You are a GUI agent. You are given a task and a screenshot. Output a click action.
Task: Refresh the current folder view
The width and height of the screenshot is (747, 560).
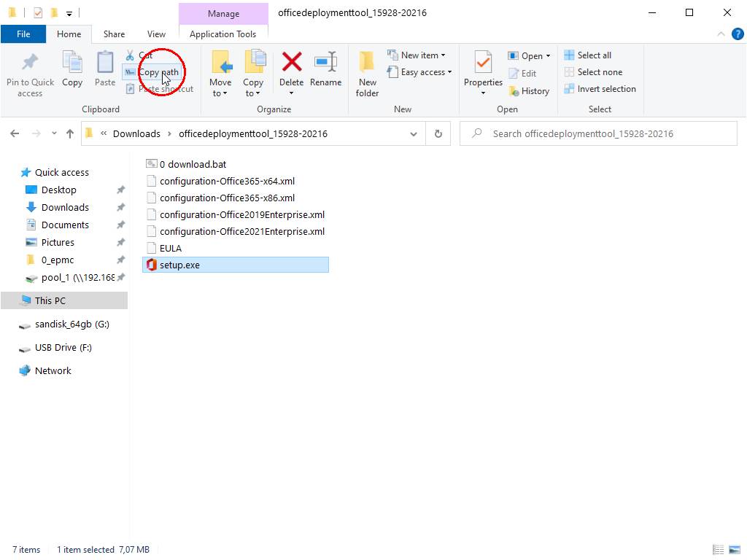click(438, 134)
